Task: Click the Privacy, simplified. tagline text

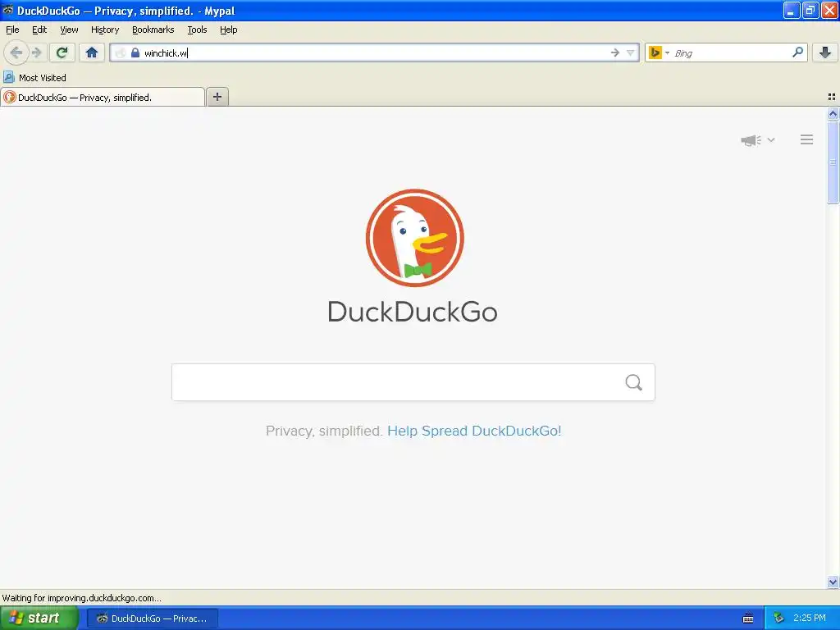Action: 323,431
